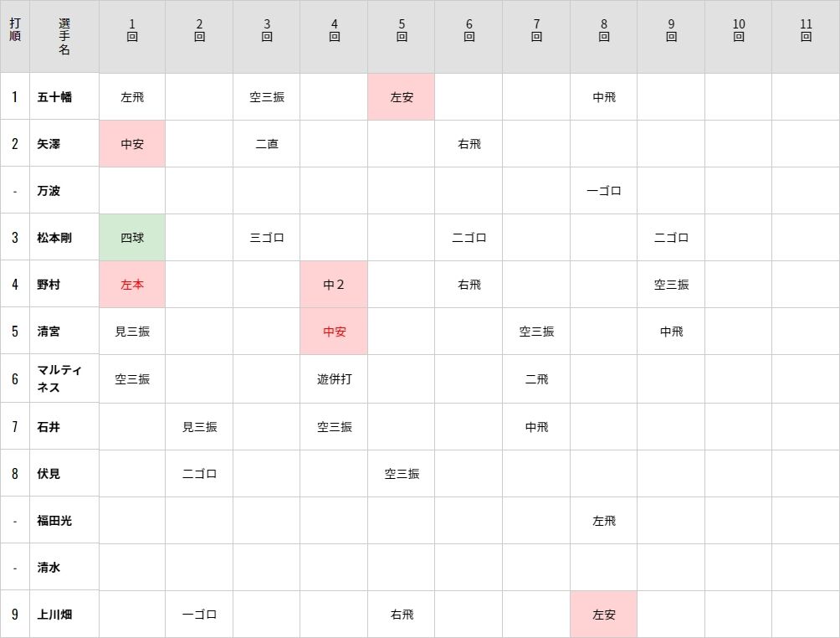Select player name 上川畑
The image size is (840, 638).
[x=54, y=615]
